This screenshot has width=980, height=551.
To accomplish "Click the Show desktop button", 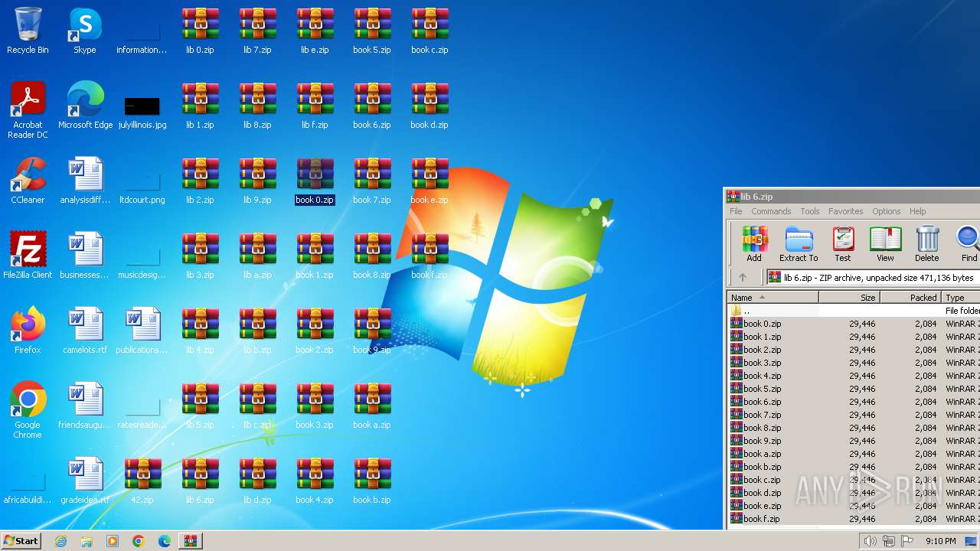I will (x=971, y=541).
